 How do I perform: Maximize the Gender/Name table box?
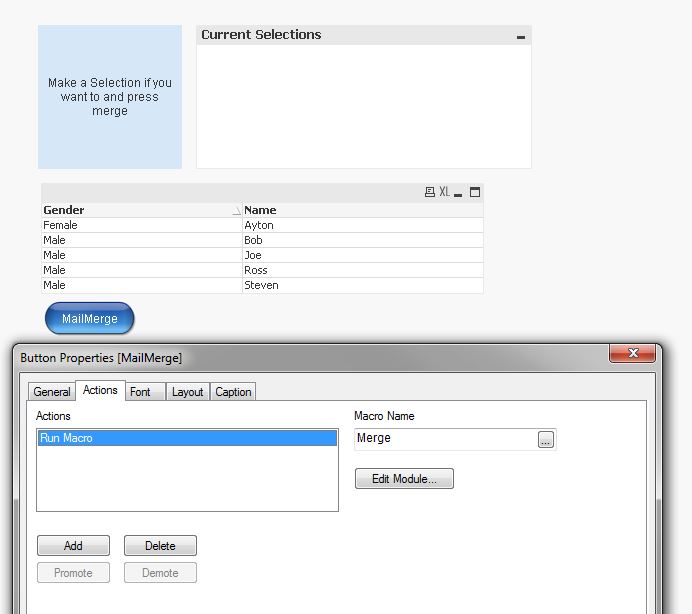click(x=475, y=192)
